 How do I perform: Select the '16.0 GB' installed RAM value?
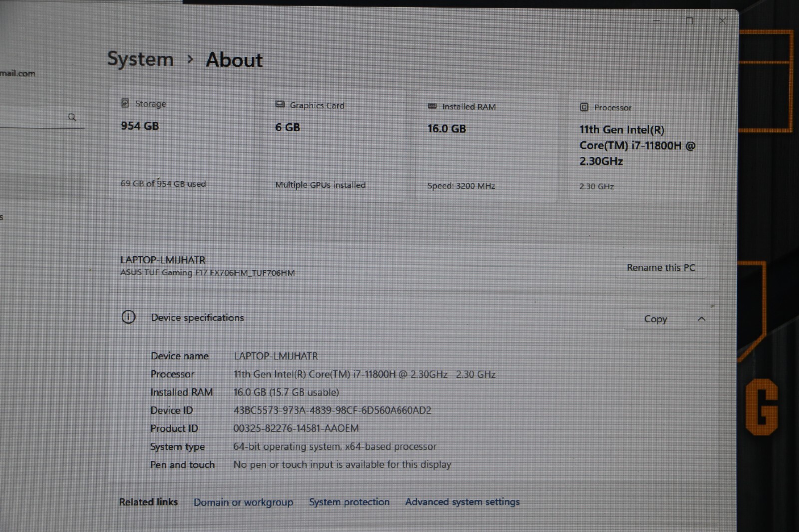point(447,129)
